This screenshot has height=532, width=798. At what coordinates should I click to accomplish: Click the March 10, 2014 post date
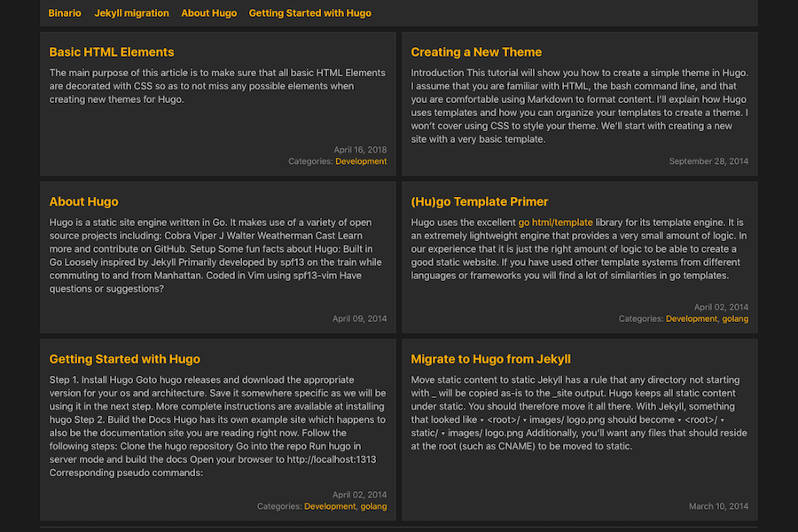pyautogui.click(x=718, y=506)
